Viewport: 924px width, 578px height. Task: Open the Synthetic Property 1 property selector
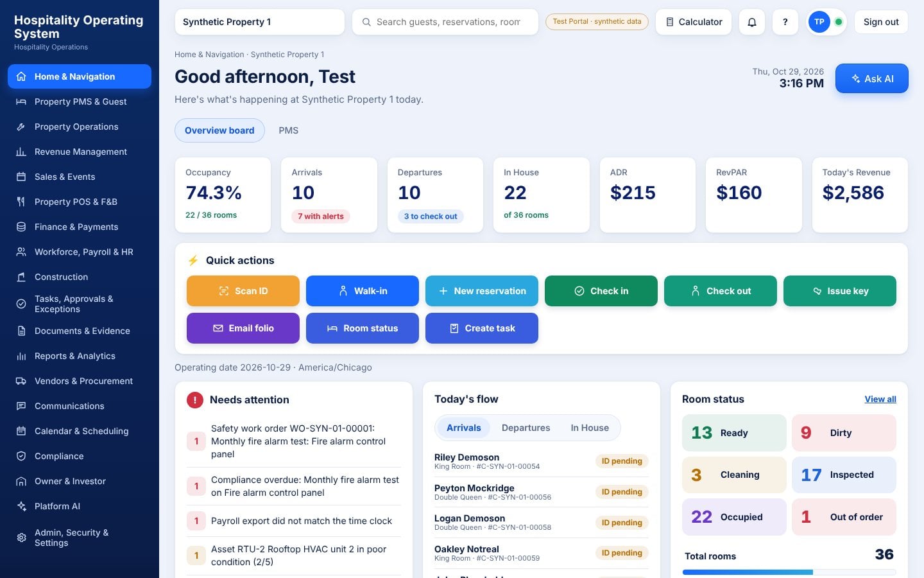pyautogui.click(x=259, y=22)
